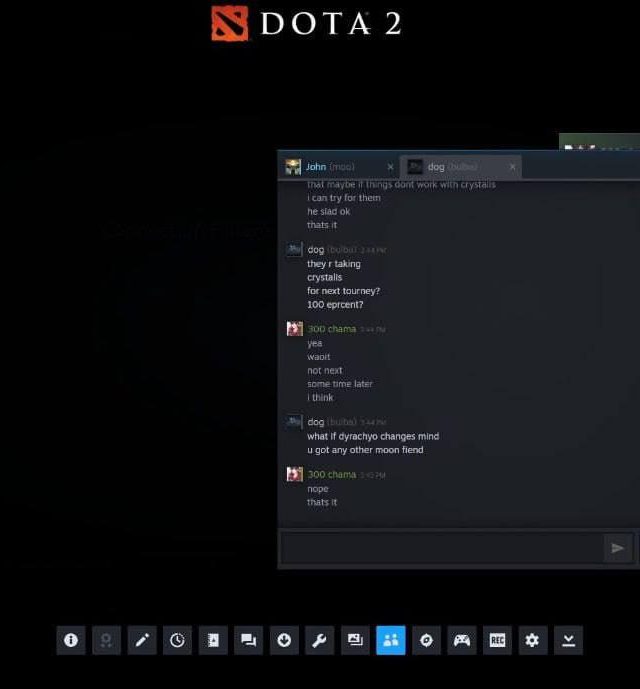The width and height of the screenshot is (640, 689).
Task: Toggle the highlighted friends list icon
Action: click(390, 640)
